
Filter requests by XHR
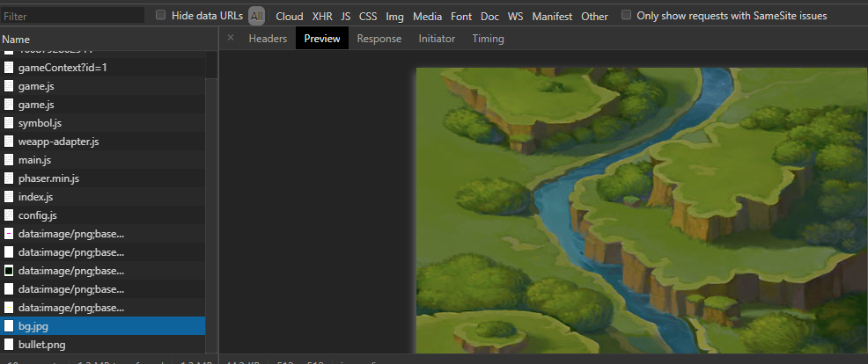(322, 17)
